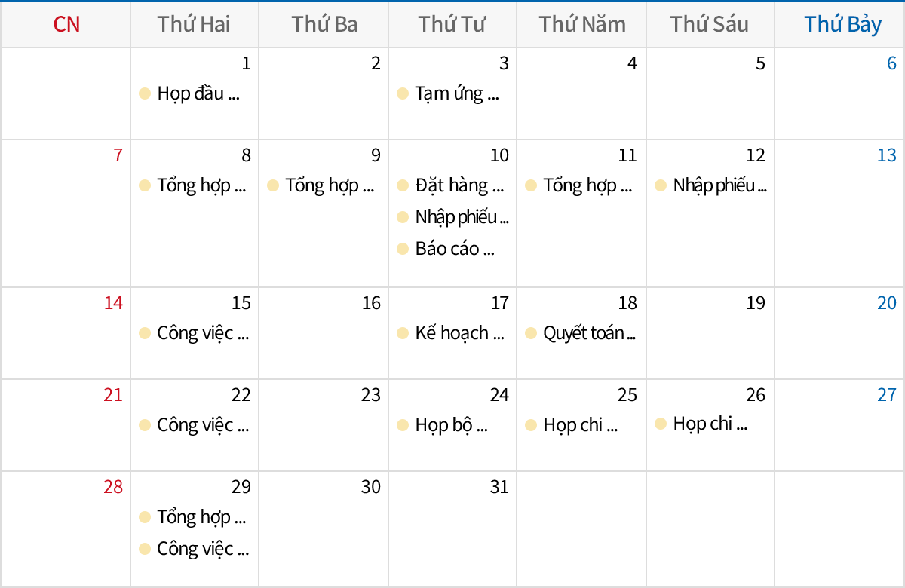Viewport: 905px width, 588px height.
Task: Click the "Đặt hàng ..." event on day 10
Action: click(x=459, y=185)
